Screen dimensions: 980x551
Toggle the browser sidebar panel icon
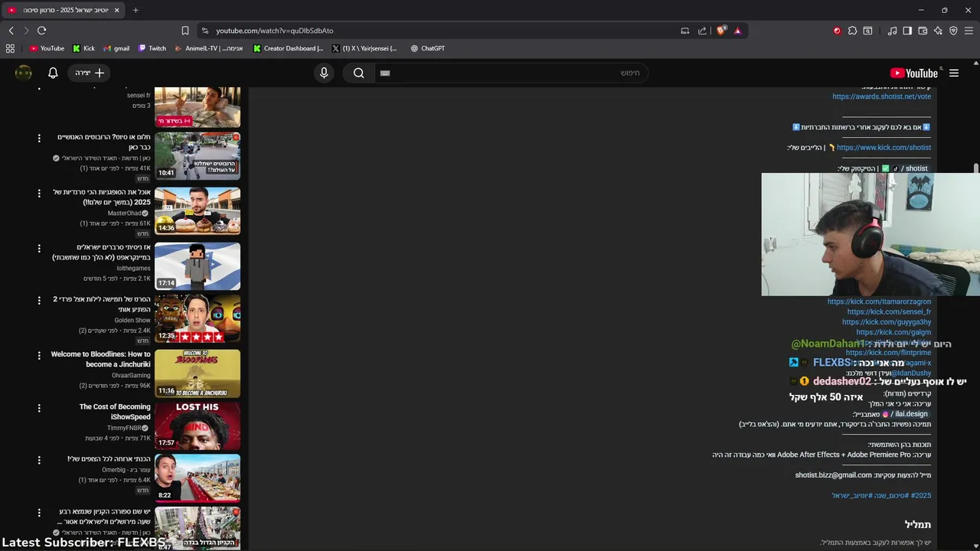point(907,31)
